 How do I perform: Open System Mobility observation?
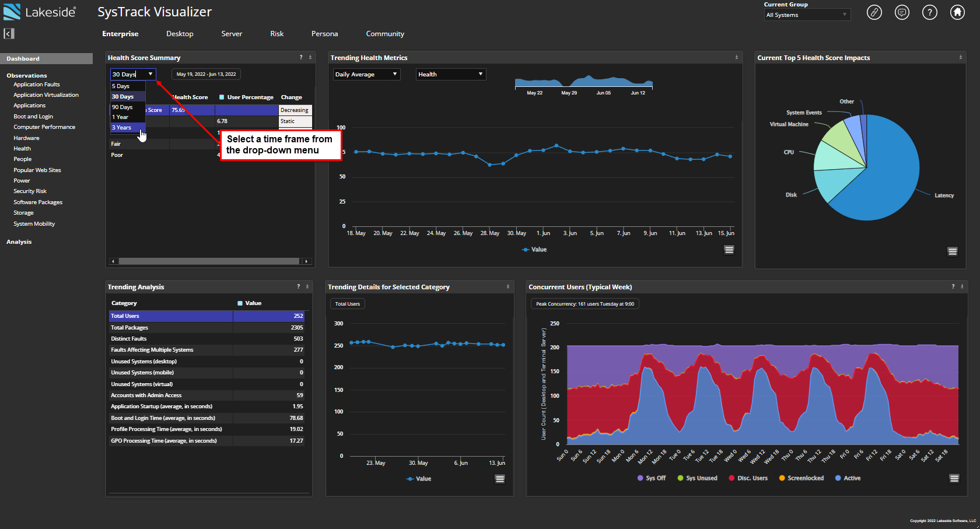[34, 224]
